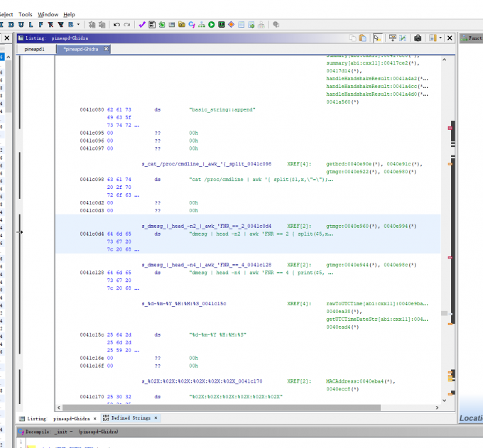483x448 pixels.
Task: Click the crossed-out K toolbar icon
Action: coord(50,25)
